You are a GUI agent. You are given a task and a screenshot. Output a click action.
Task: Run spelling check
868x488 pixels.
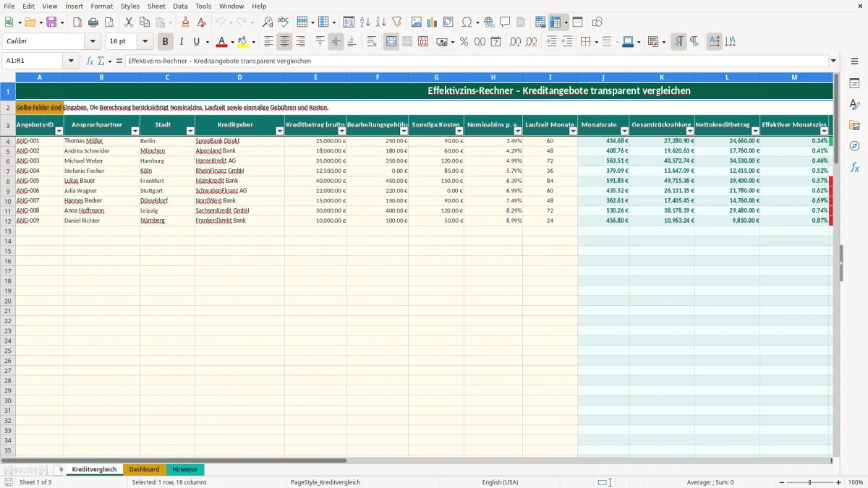284,22
